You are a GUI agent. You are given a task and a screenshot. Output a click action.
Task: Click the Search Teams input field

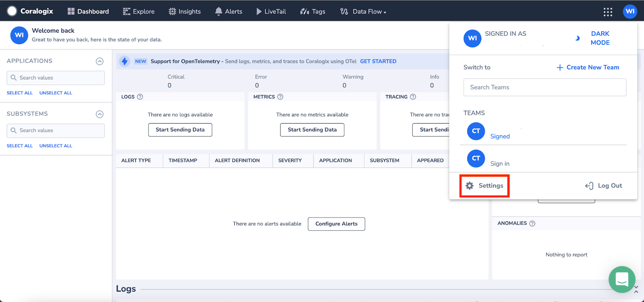click(x=545, y=87)
